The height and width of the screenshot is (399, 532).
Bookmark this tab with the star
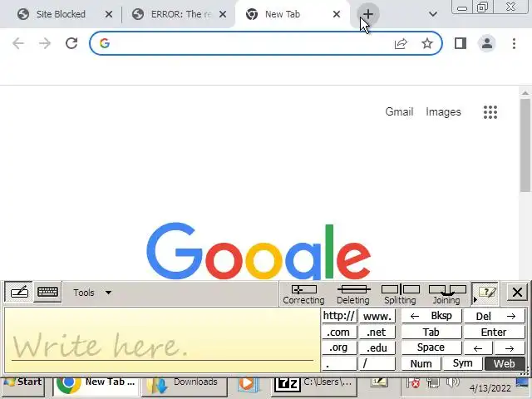pos(427,43)
